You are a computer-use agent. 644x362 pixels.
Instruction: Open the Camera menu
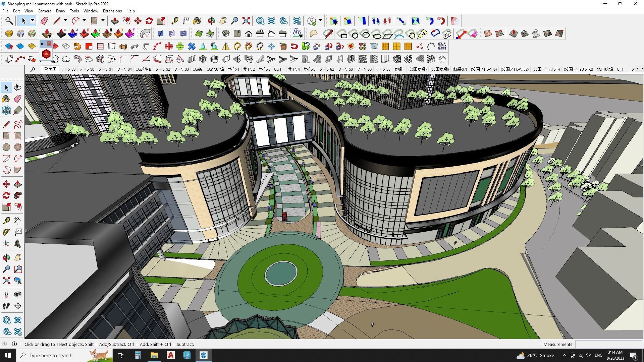tap(44, 11)
